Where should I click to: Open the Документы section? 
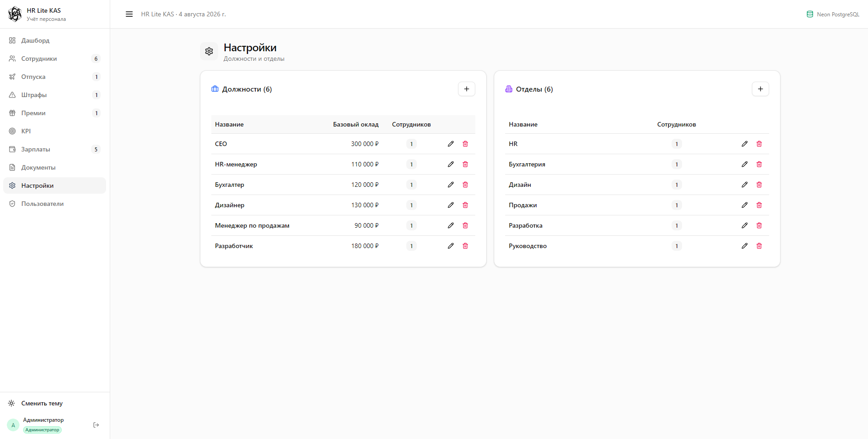point(54,167)
